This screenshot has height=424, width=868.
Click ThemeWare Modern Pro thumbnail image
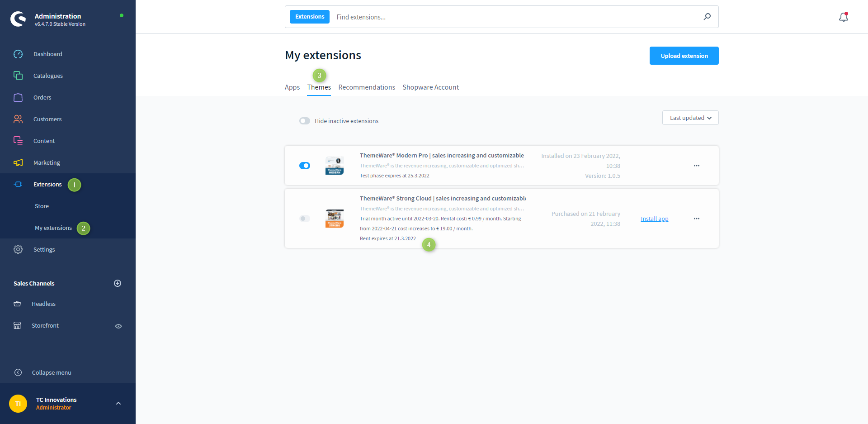coord(335,166)
